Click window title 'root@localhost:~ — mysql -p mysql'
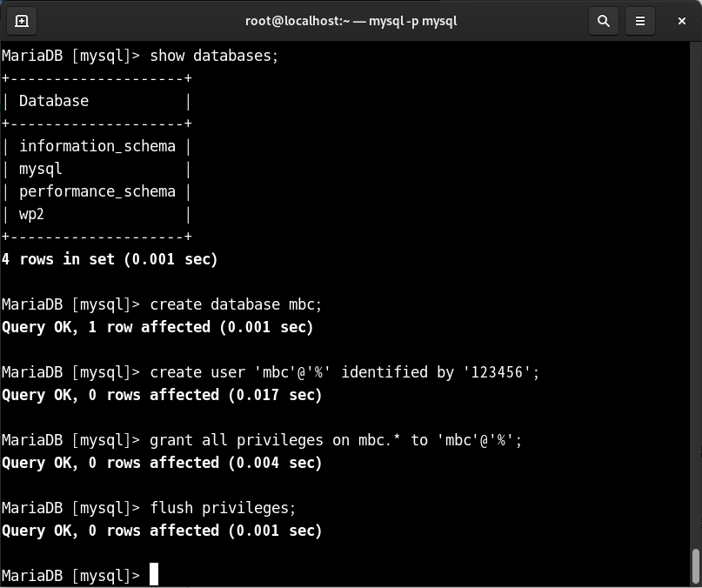Screen dimensions: 702x588 [x=351, y=21]
